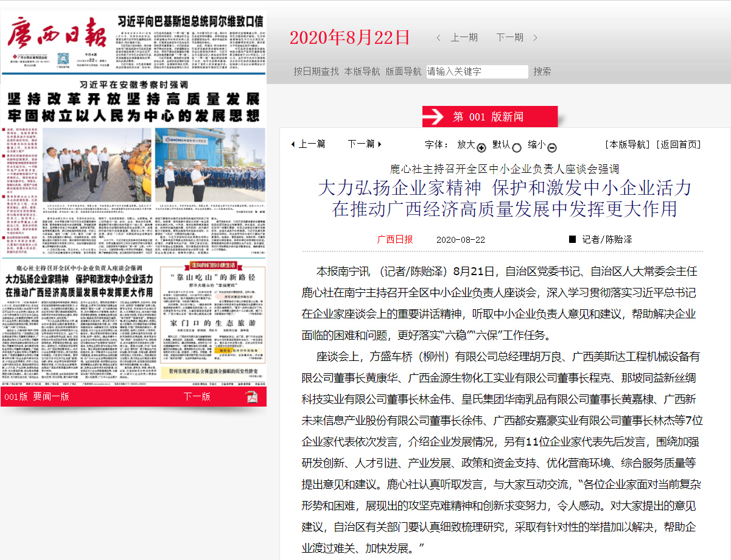Click the minus icon to shrink font

(552, 147)
